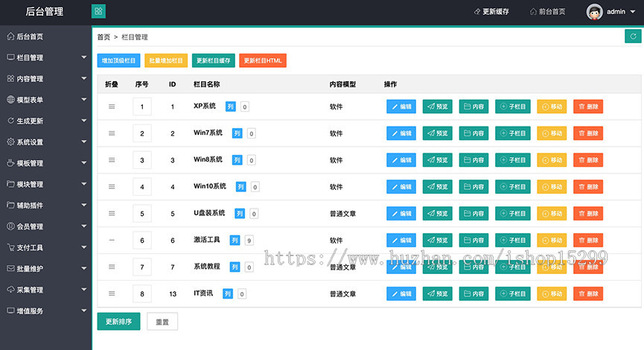The image size is (644, 350).
Task: Click the 会员管理 icon in sidebar
Action: pos(10,226)
